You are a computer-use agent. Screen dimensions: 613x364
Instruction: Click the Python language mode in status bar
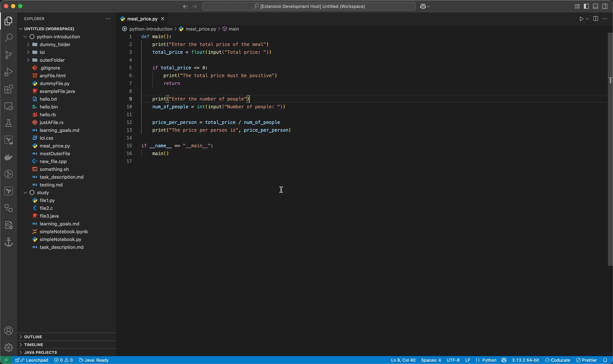point(489,360)
